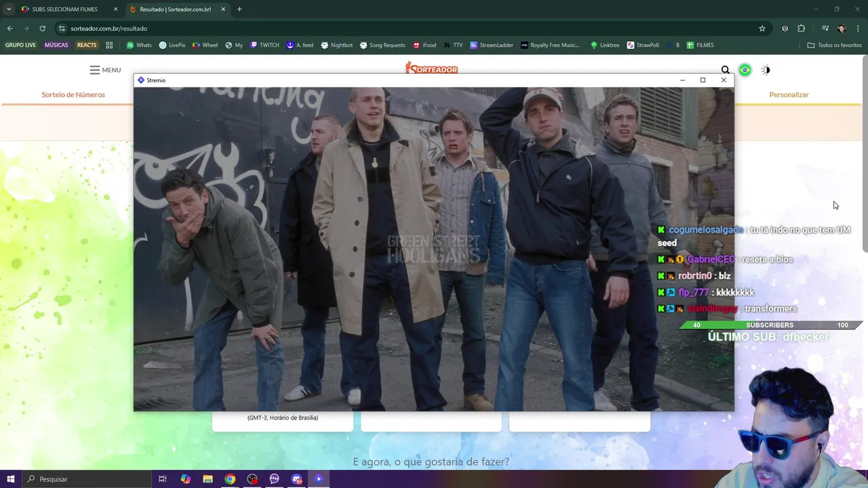Click the Green Street Hooligans video area in Stremio
868x488 pixels.
[x=433, y=249]
